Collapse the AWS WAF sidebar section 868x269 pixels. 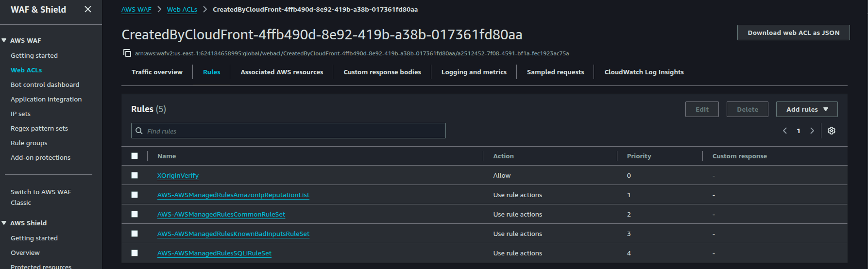pos(4,40)
